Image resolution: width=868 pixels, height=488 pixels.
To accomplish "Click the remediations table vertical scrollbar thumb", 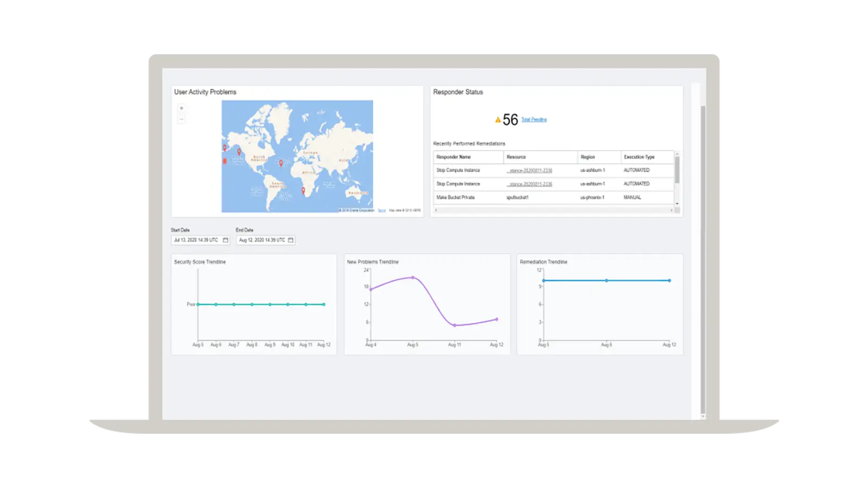I will pos(677,170).
